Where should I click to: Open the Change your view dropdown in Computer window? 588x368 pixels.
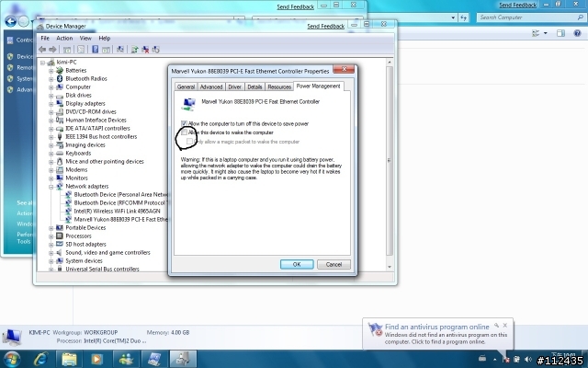[x=545, y=33]
